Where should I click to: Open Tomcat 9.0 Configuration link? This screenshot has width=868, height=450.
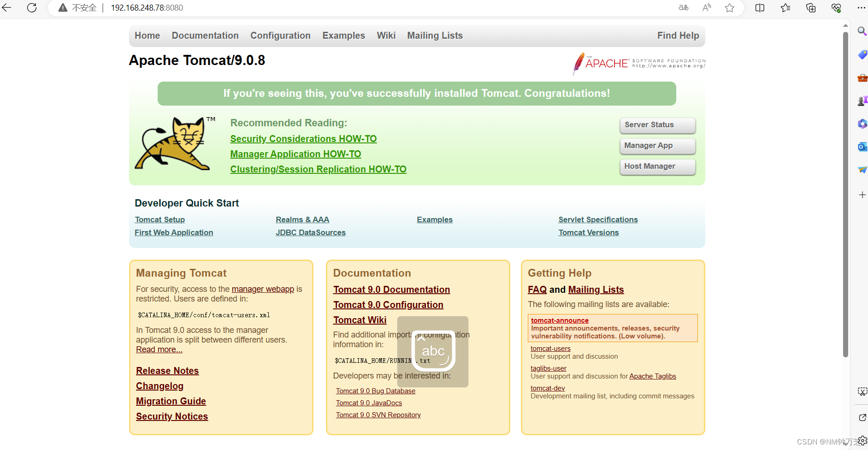[x=388, y=305]
